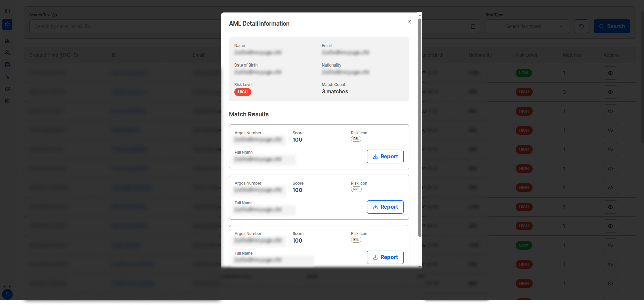Expand the Select risk types dropdown

coord(527,26)
